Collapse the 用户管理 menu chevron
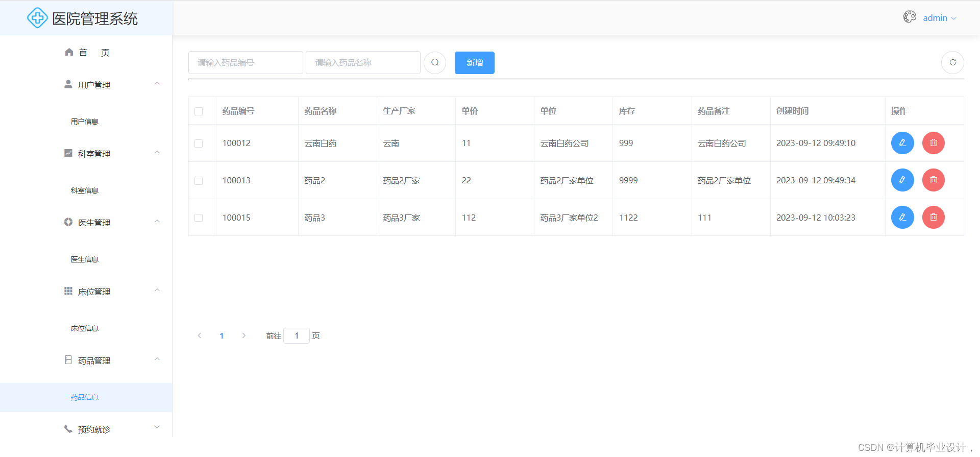The height and width of the screenshot is (457, 980). (157, 83)
